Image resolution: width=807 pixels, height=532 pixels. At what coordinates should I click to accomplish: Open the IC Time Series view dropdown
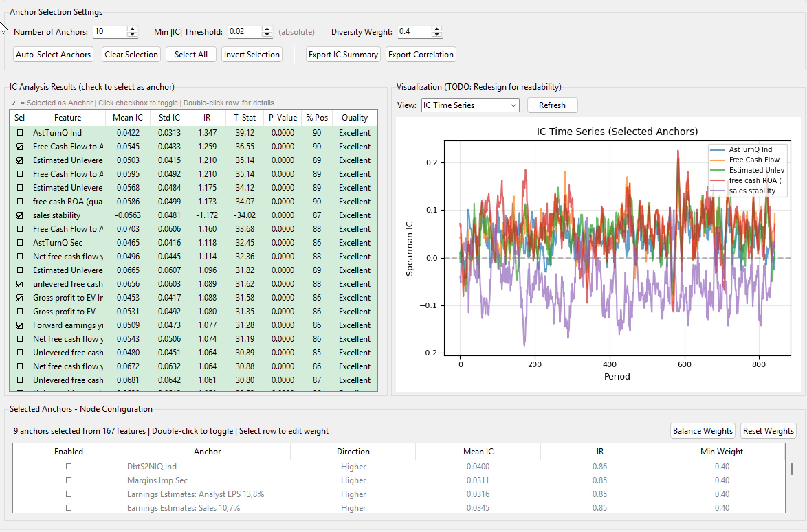tap(470, 105)
